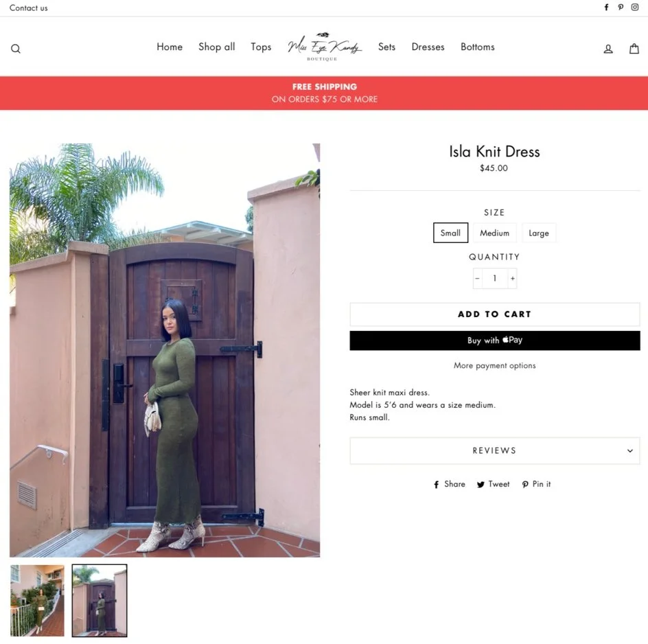Screen dimensions: 648x644
Task: Open the shopping bag cart icon
Action: [634, 48]
